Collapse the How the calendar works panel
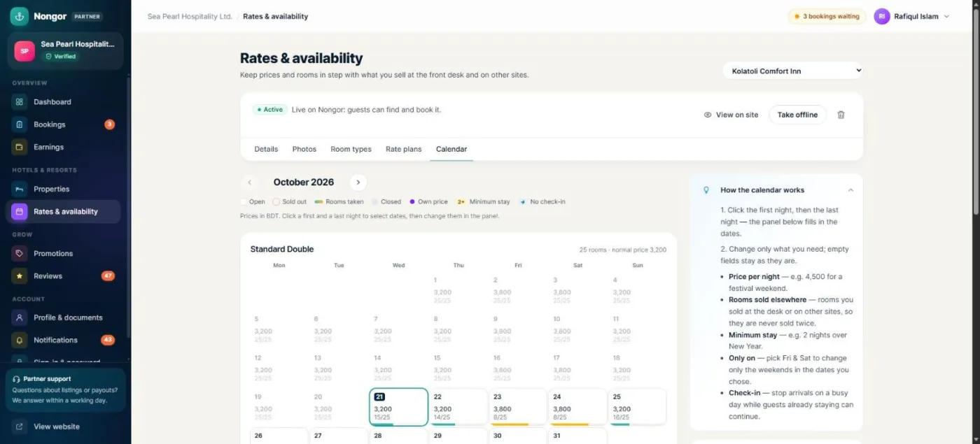This screenshot has height=444, width=980. point(850,190)
